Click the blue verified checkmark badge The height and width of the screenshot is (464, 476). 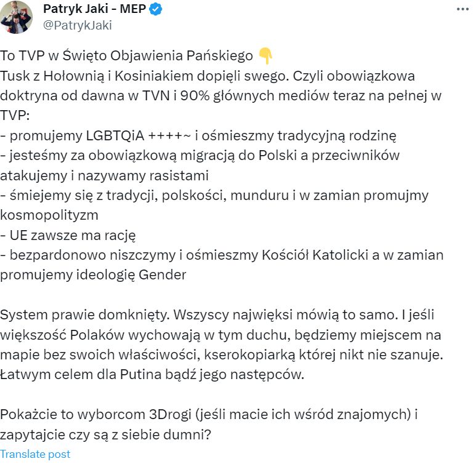tap(156, 9)
